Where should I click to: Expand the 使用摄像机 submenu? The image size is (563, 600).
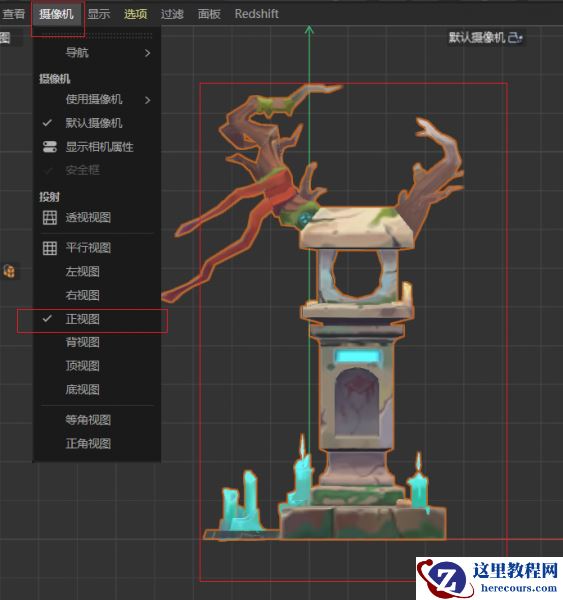[97, 99]
